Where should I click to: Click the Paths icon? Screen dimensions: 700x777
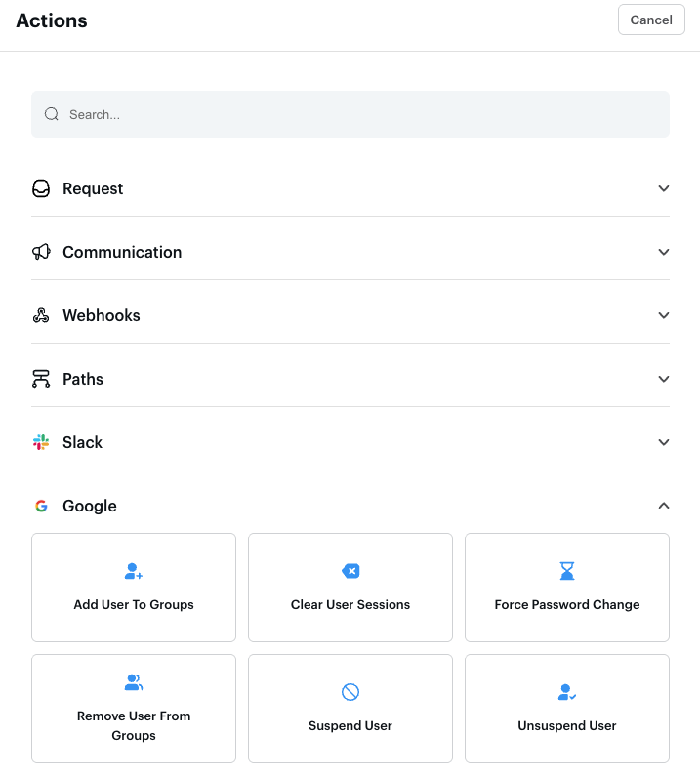tap(41, 379)
